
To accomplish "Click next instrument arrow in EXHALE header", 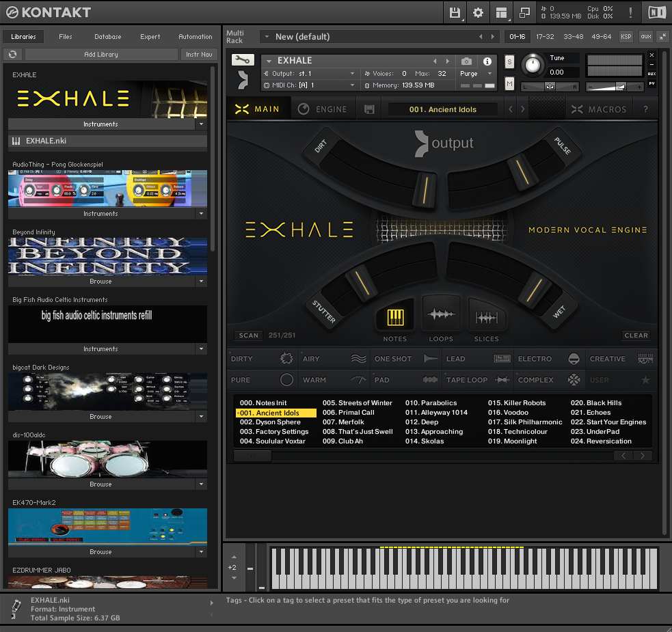I will [x=448, y=61].
